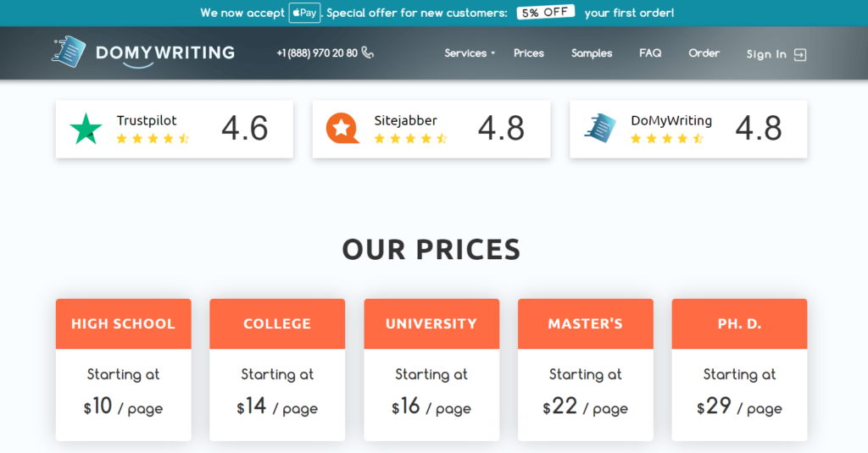Click the DoMyWriting paper logo icon in header

coord(70,52)
